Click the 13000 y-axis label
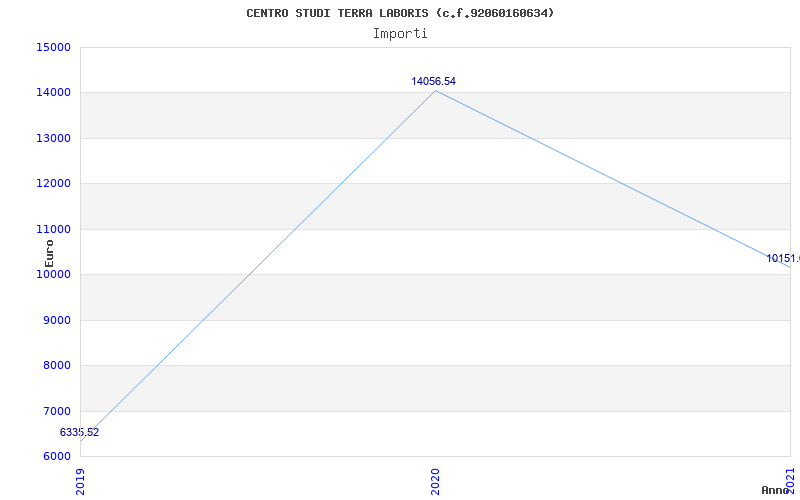Image resolution: width=800 pixels, height=500 pixels. pyautogui.click(x=54, y=138)
